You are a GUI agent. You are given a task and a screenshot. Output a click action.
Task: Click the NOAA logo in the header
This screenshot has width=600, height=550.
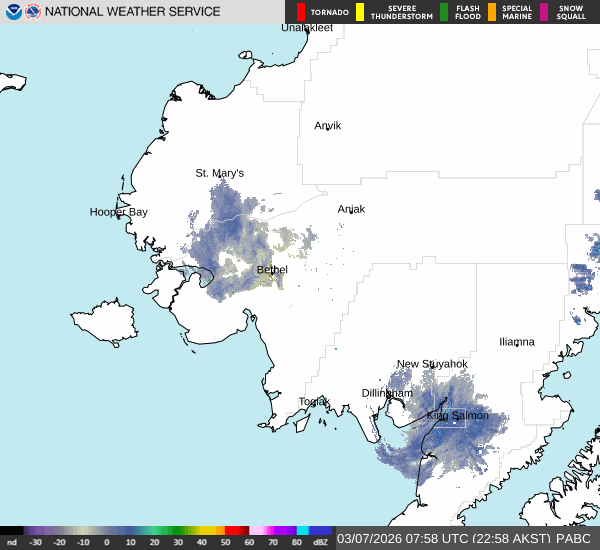pyautogui.click(x=13, y=12)
